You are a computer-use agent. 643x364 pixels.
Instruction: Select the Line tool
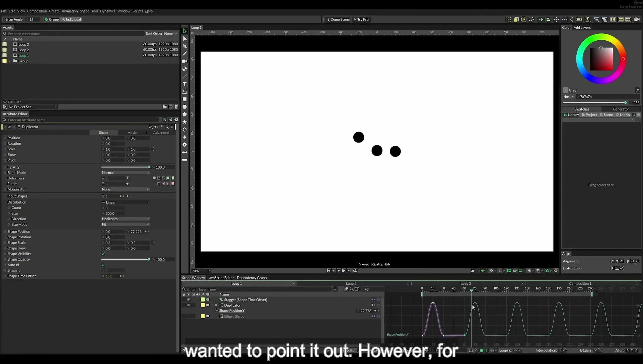pos(185,77)
